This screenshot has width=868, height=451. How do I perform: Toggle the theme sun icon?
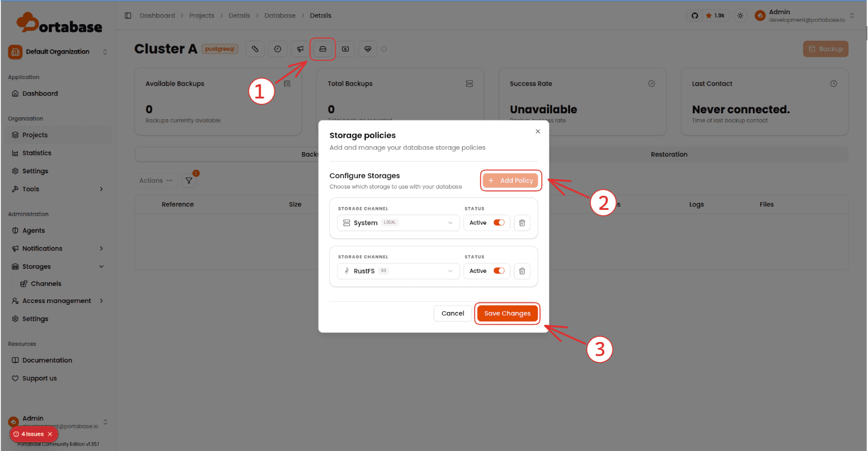click(740, 16)
